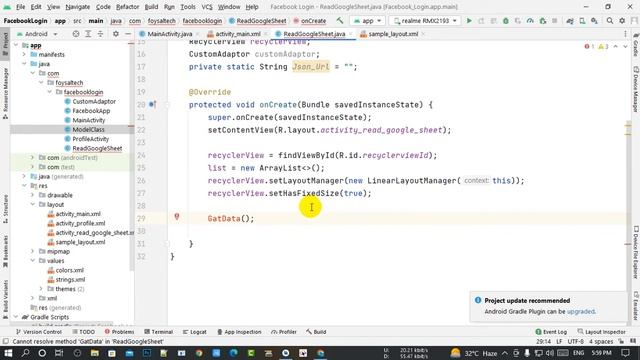Expand the manifests folder

[24, 54]
